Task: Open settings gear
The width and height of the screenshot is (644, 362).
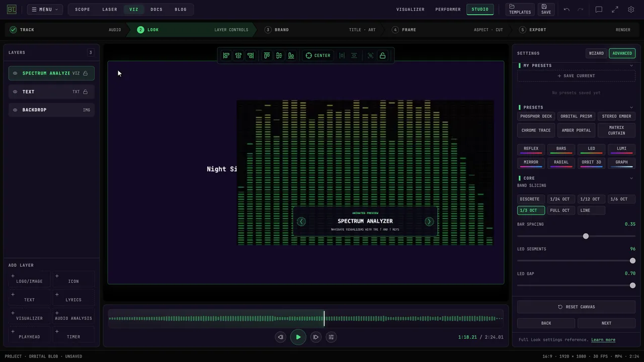Action: pos(631,9)
